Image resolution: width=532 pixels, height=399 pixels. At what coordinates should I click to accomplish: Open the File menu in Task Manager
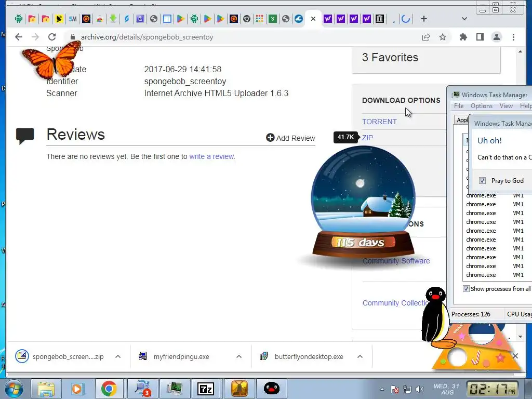459,106
